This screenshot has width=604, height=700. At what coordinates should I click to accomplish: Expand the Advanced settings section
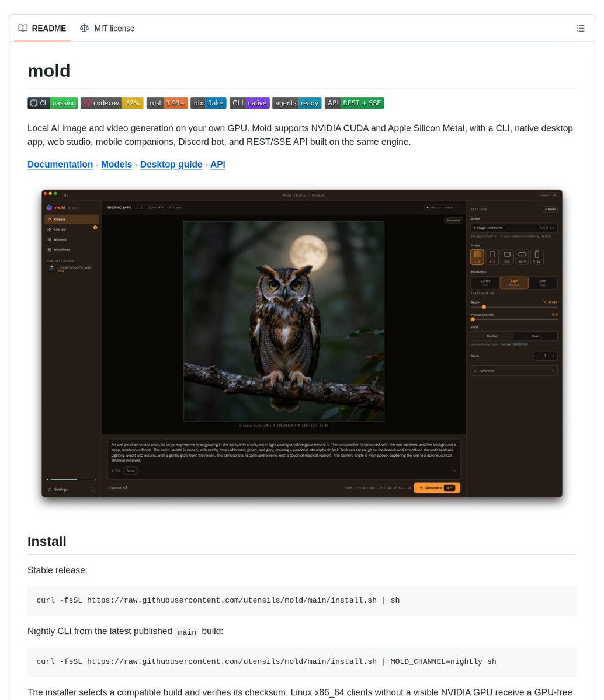click(514, 371)
